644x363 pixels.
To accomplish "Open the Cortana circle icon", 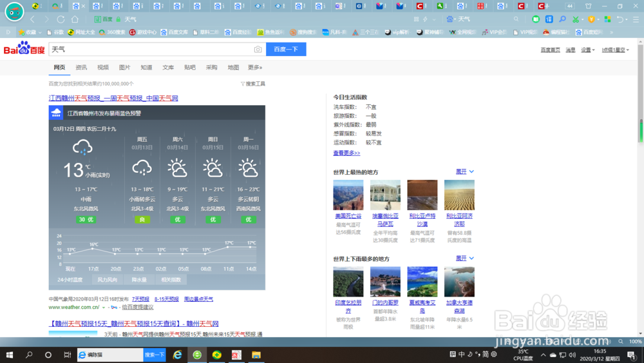I will [x=48, y=355].
